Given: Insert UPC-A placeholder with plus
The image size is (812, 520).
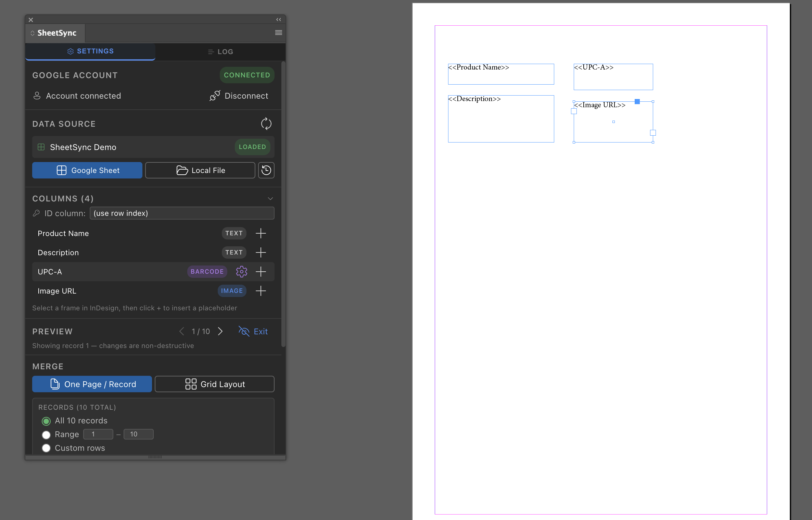Looking at the screenshot, I should click(261, 272).
